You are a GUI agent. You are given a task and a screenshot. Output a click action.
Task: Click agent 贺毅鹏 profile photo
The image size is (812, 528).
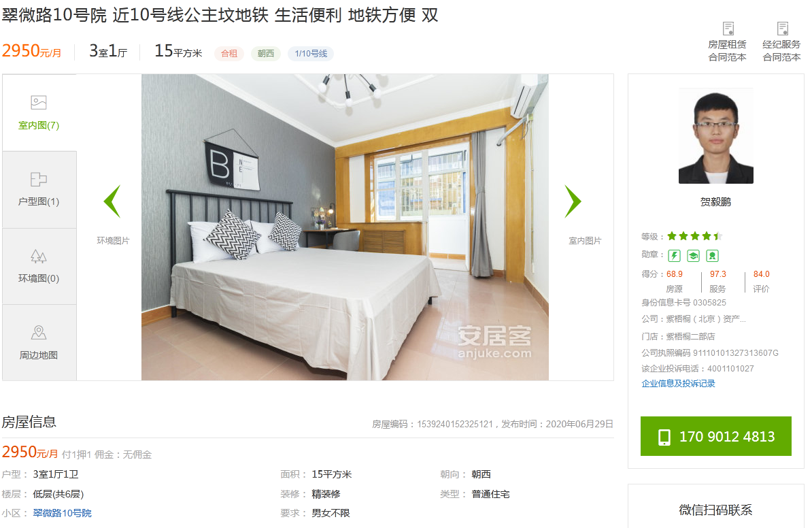tap(715, 136)
